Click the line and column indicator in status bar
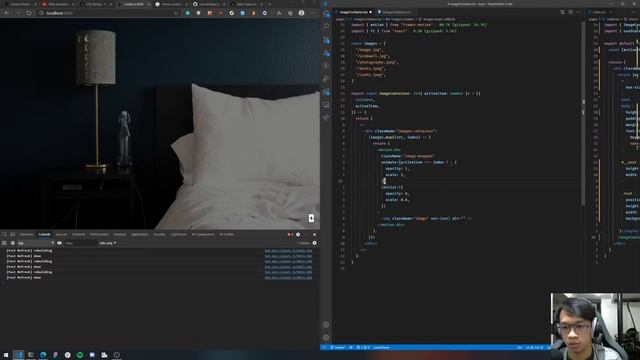Screen dimensions: 640x360 click(x=534, y=348)
